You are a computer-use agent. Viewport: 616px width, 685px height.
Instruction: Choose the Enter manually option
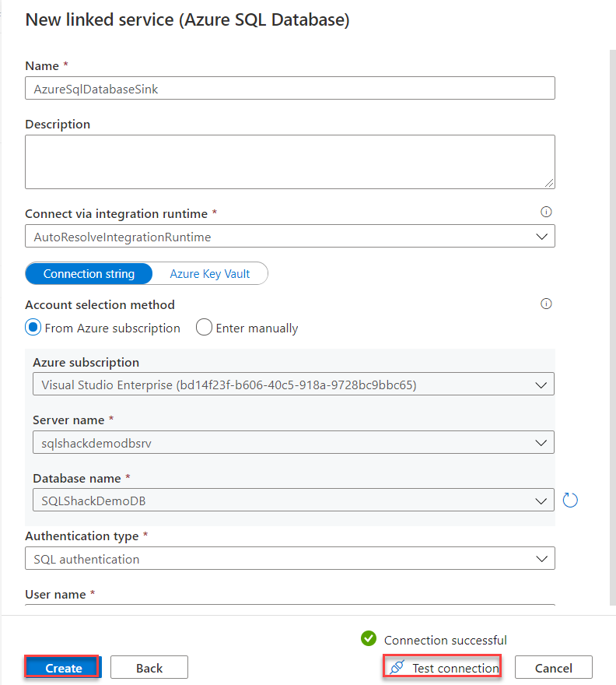204,328
